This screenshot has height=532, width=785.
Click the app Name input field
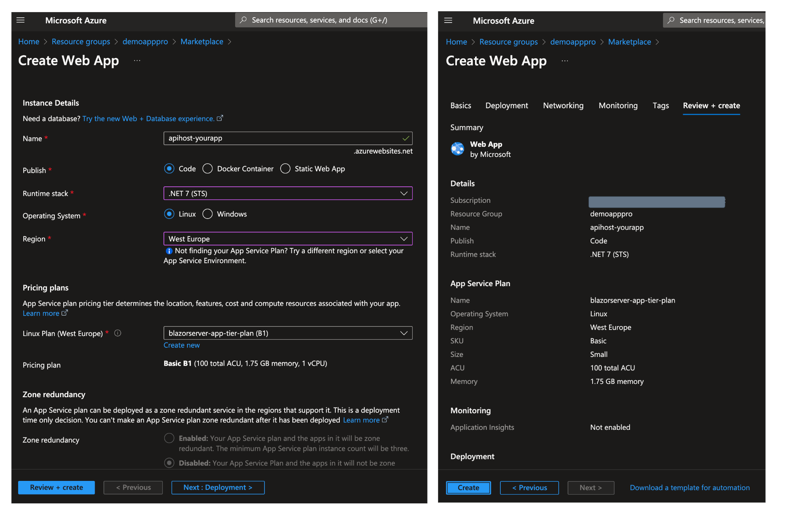coord(282,138)
